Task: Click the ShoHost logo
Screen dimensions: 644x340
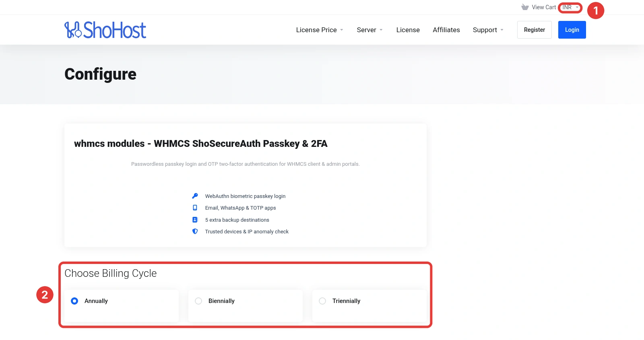Action: 105,30
